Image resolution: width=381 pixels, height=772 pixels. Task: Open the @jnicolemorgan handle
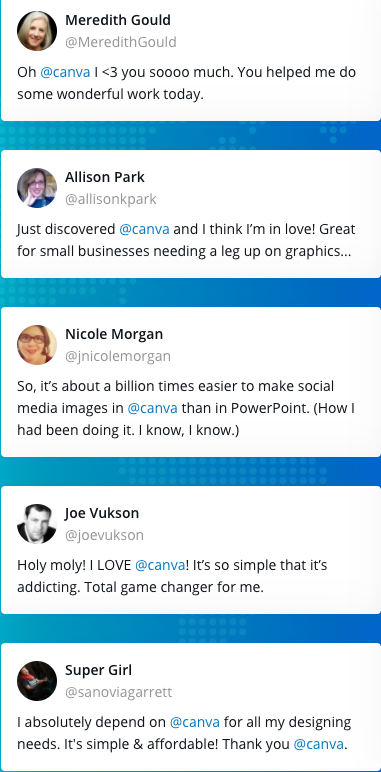118,356
